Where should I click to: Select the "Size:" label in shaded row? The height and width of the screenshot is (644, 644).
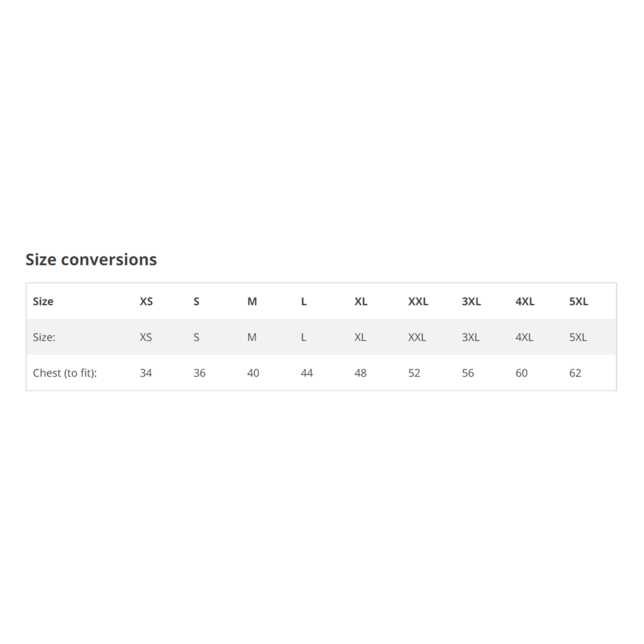pos(44,337)
